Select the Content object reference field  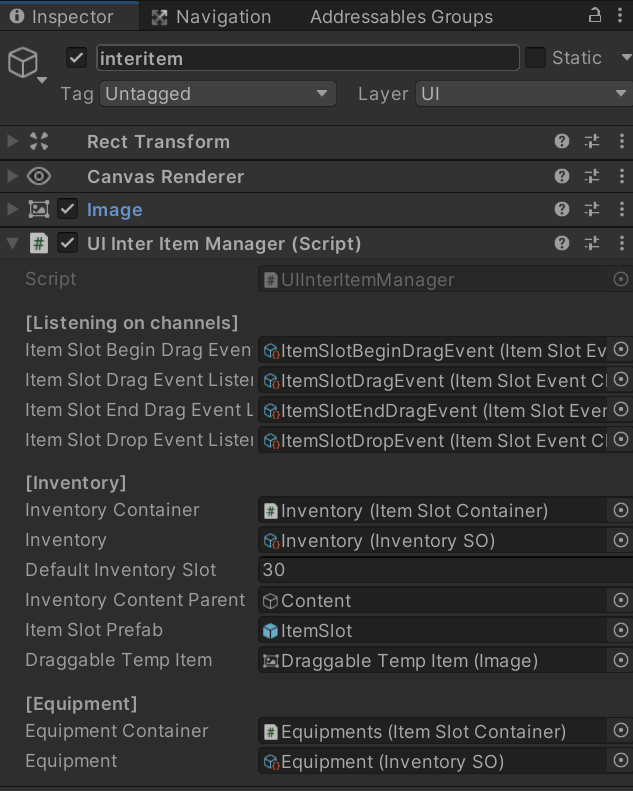434,601
